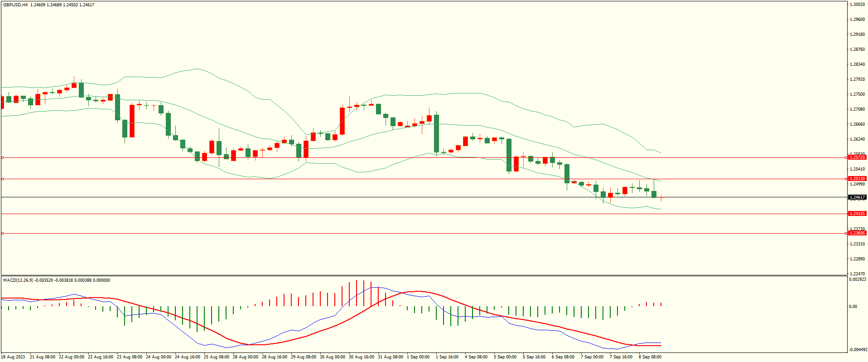
Task: Click the 1.29180 price scale label
Action: tap(857, 34)
